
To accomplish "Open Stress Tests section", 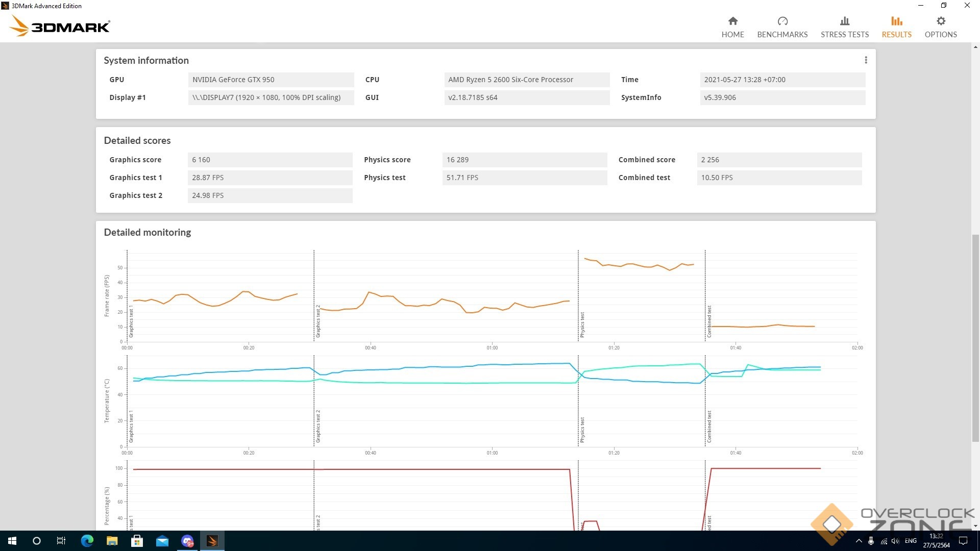I will (844, 27).
